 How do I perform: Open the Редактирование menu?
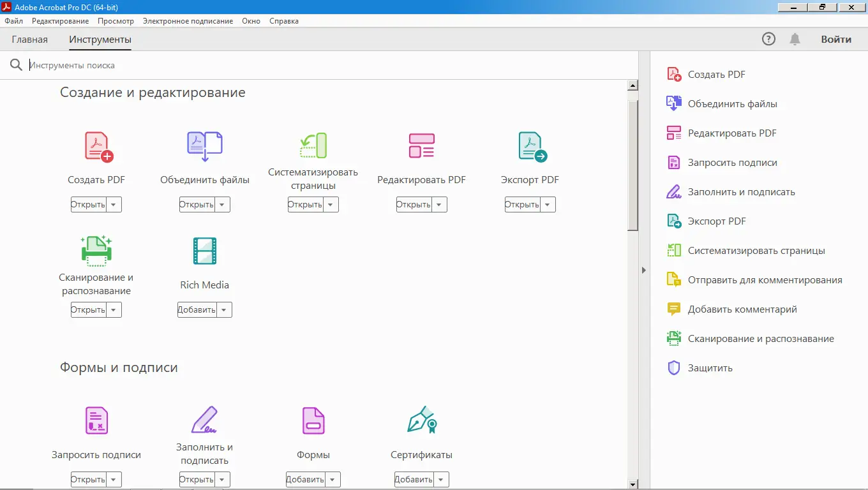click(x=61, y=21)
